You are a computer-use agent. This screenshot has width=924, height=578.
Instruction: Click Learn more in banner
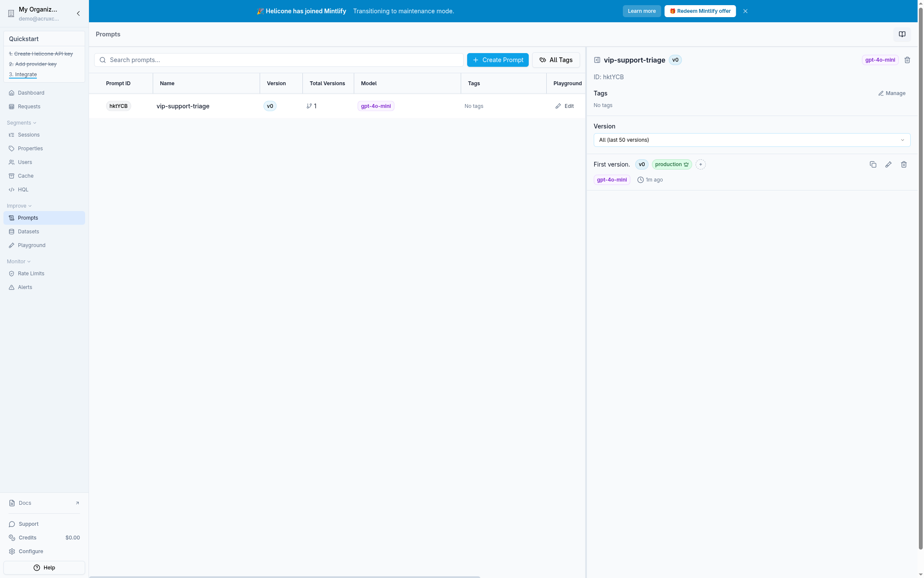[x=642, y=11]
